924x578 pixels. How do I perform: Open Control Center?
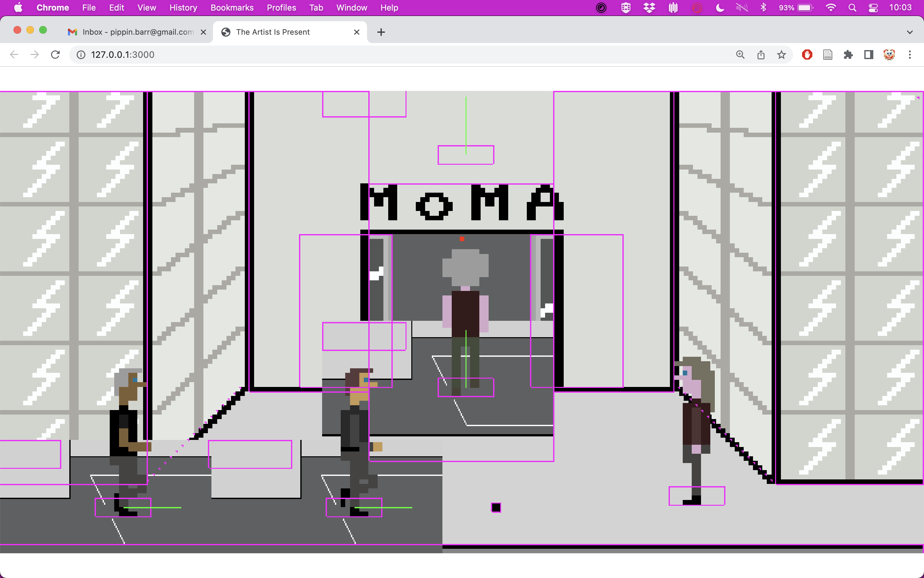tap(873, 8)
